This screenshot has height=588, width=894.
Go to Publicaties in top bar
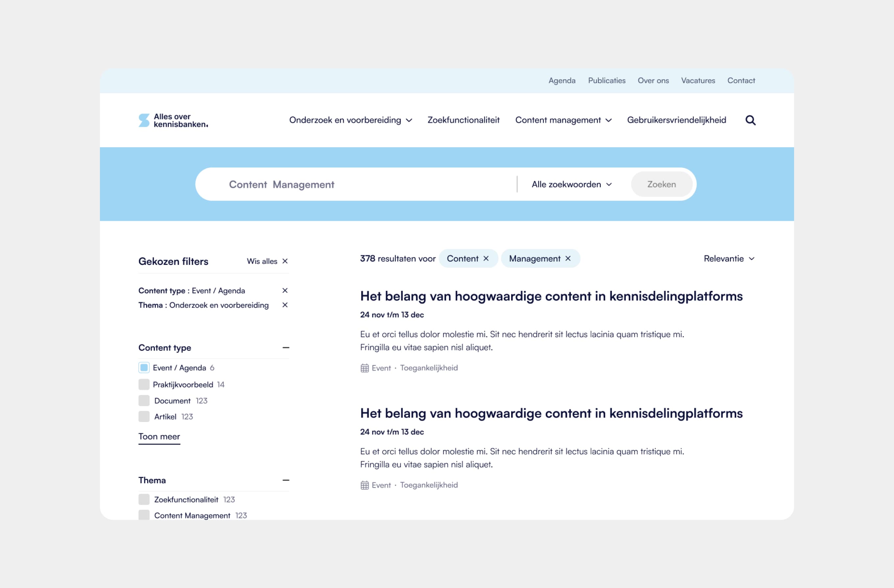[x=607, y=81]
